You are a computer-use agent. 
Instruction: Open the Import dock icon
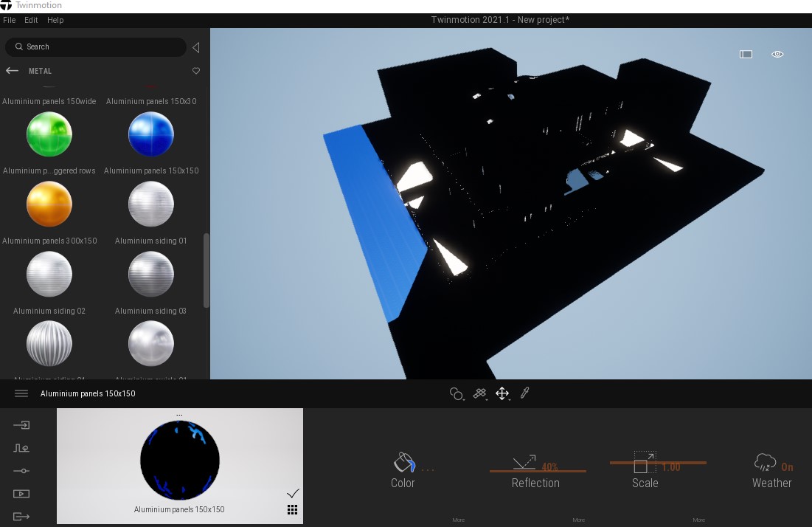[21, 425]
